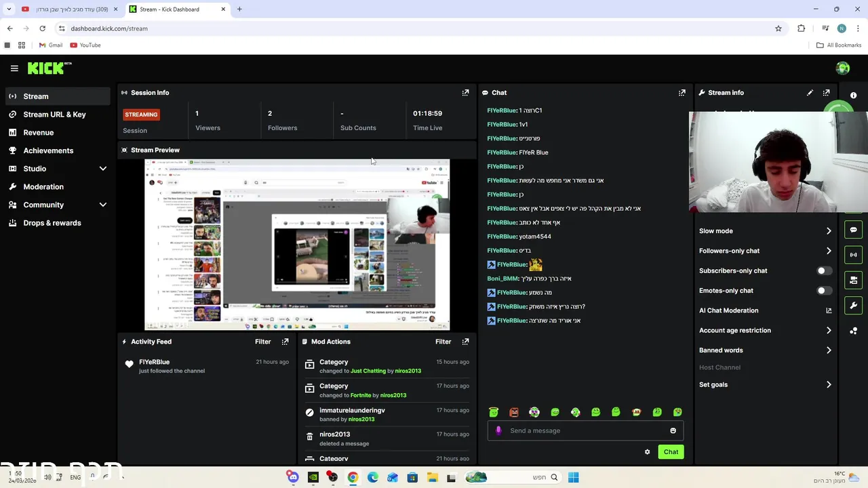
Task: Toggle Subscribers-only chat switch
Action: point(824,270)
